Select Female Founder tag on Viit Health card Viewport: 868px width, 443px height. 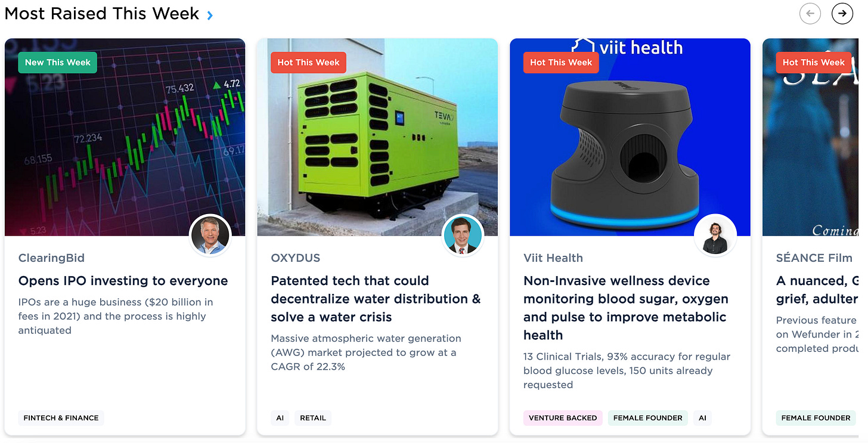pos(647,418)
